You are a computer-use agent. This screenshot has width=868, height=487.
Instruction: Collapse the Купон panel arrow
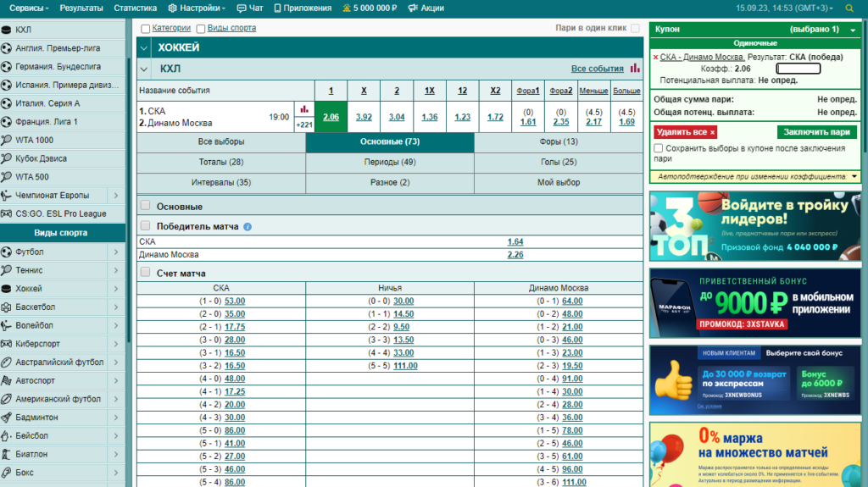853,30
